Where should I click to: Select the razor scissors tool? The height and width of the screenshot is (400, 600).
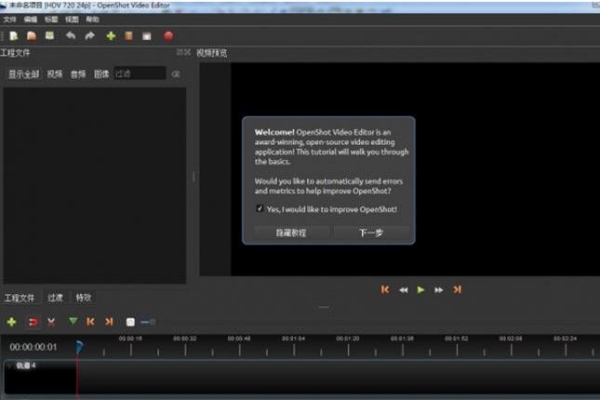[51, 322]
